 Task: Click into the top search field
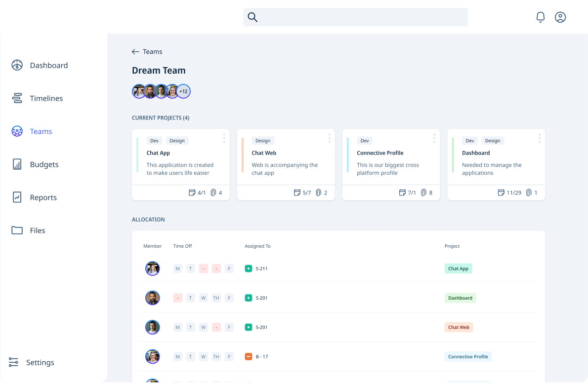pos(355,17)
